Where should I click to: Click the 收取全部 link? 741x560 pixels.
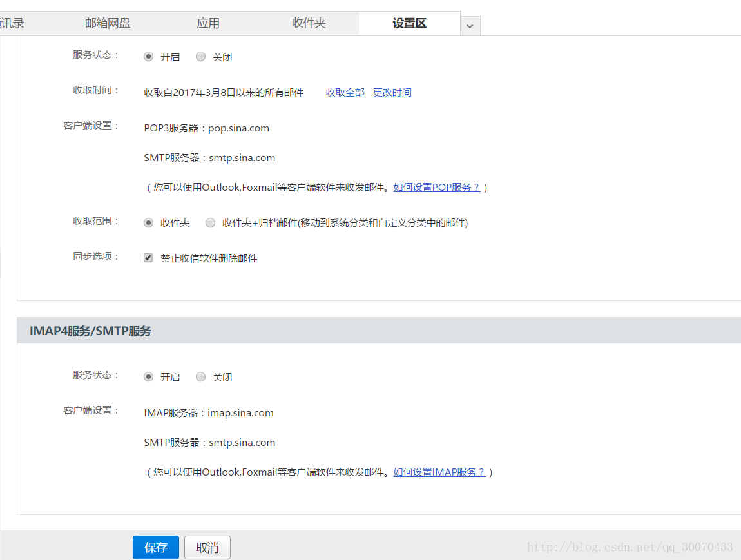pos(345,92)
